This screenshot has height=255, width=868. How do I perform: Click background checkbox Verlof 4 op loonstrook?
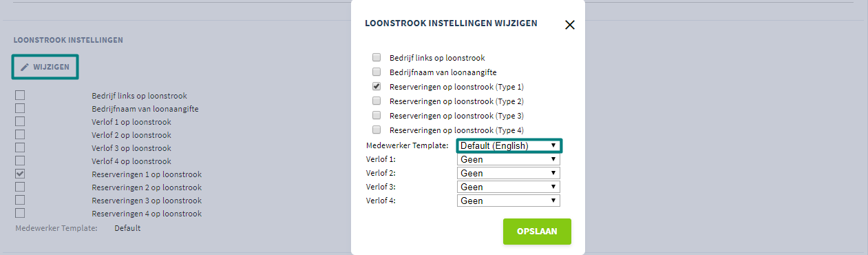(x=20, y=161)
